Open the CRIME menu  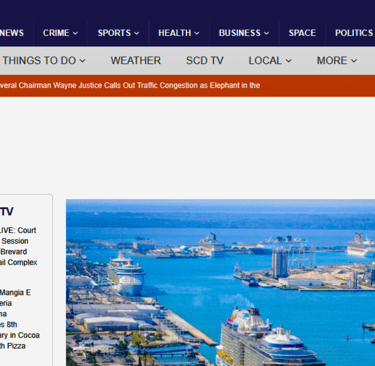click(x=56, y=33)
